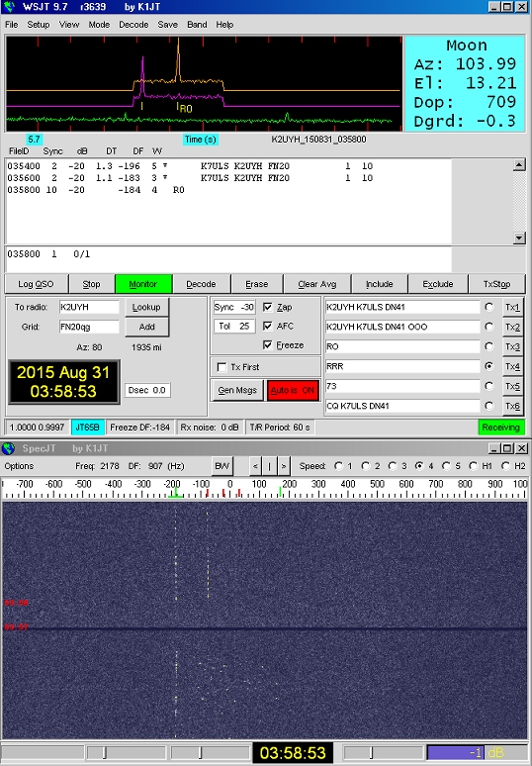The width and height of the screenshot is (532, 766).
Task: Click the Tx5 button
Action: pos(512,386)
